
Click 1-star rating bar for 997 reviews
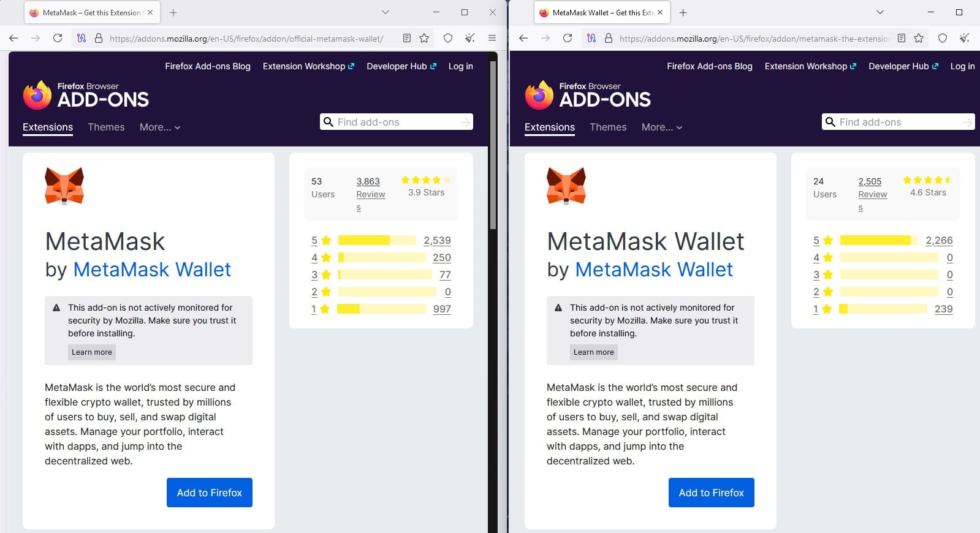pos(381,309)
